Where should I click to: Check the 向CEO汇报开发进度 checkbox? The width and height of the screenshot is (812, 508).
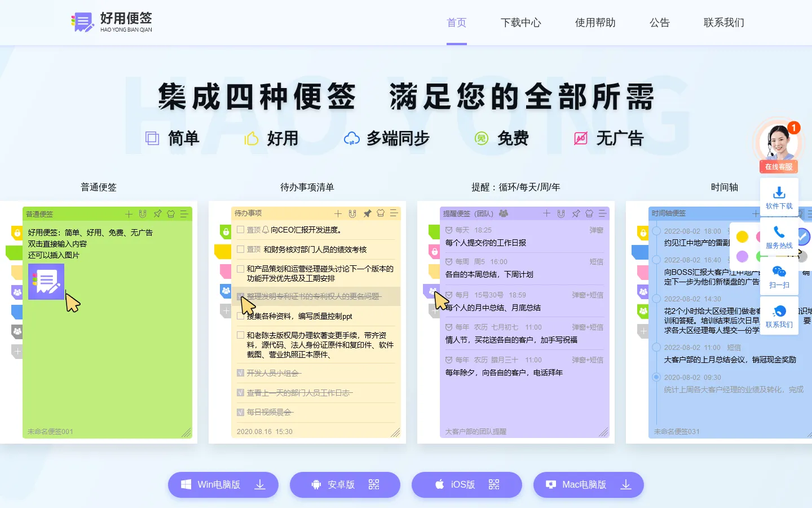240,230
